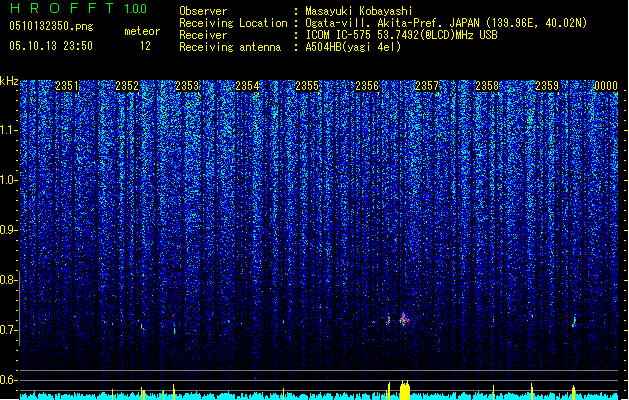Viewport: 629px width, 400px height.
Task: Click observer name Masayuki Kobayashi
Action: tap(359, 11)
